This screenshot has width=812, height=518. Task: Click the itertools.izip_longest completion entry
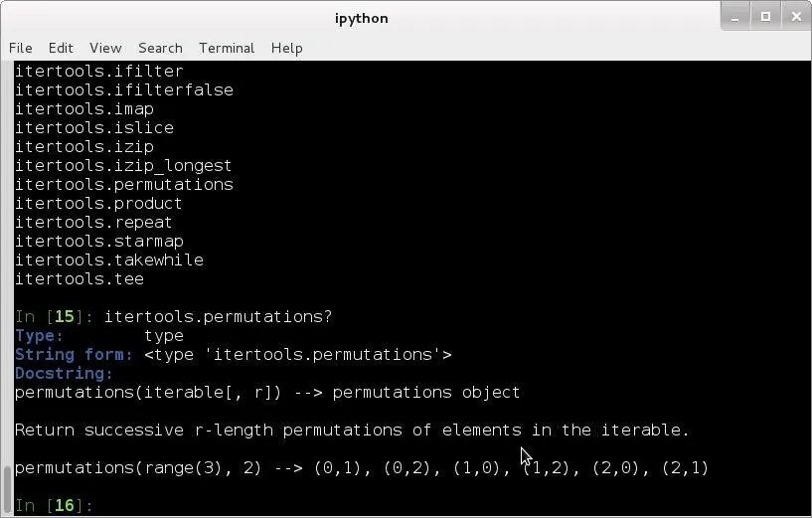click(123, 166)
